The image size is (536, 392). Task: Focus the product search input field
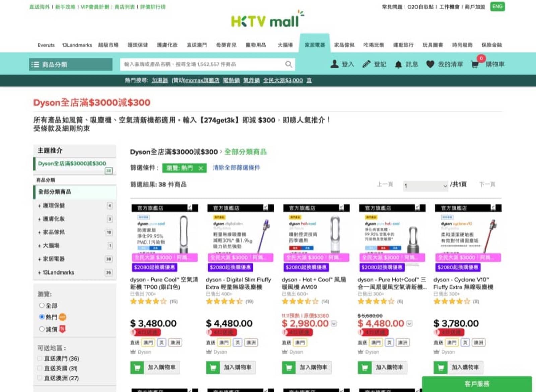coord(207,64)
